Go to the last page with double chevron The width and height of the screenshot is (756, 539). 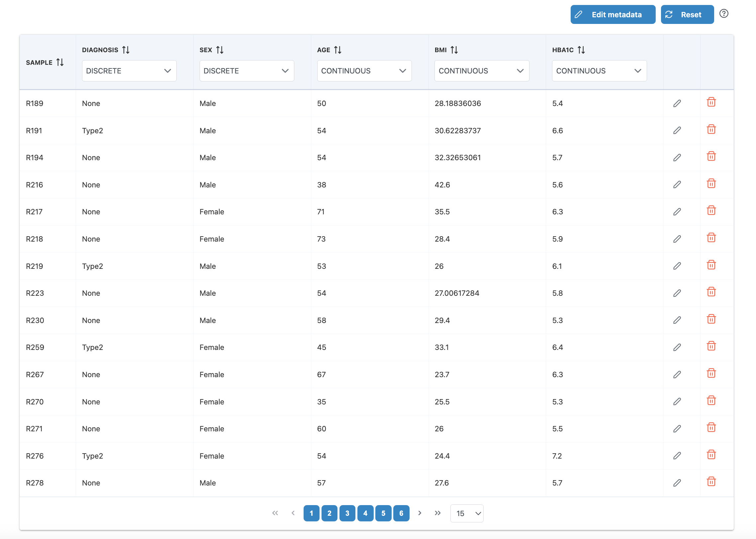click(438, 513)
